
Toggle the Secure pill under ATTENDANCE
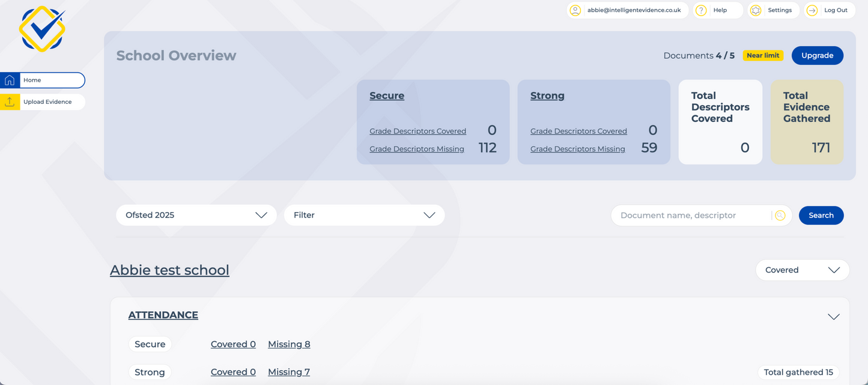150,344
